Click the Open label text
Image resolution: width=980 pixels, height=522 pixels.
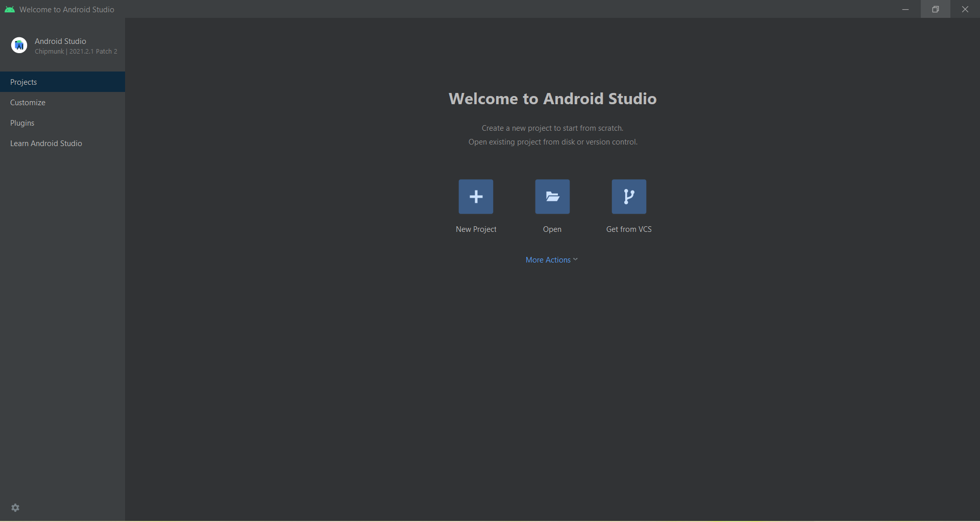coord(552,229)
